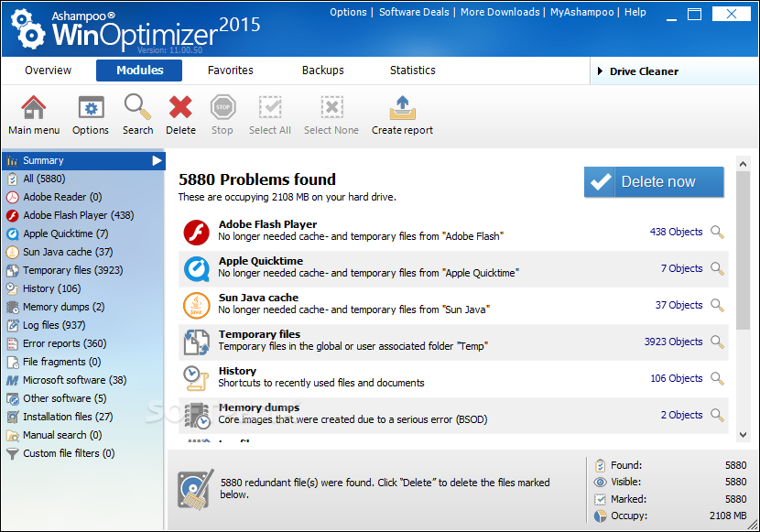Viewport: 760px width, 532px height.
Task: Switch to the Overview tab
Action: click(48, 71)
